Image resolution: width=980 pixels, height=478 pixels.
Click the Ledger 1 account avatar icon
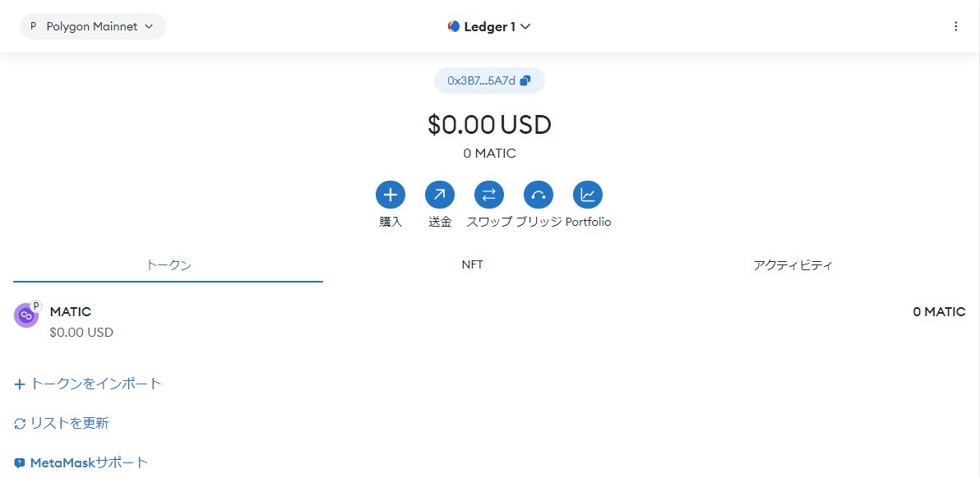click(x=454, y=27)
